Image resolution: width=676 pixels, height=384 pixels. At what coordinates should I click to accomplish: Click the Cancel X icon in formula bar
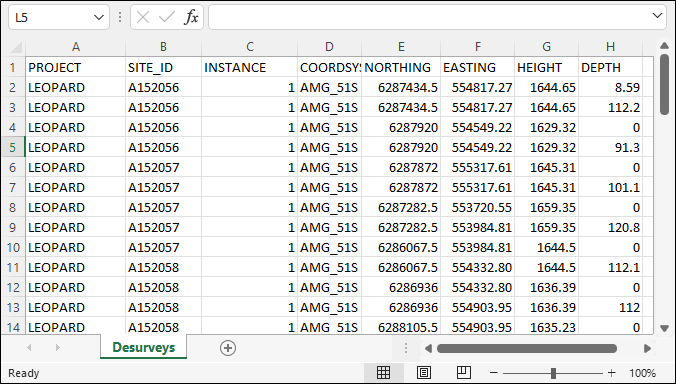coord(143,17)
